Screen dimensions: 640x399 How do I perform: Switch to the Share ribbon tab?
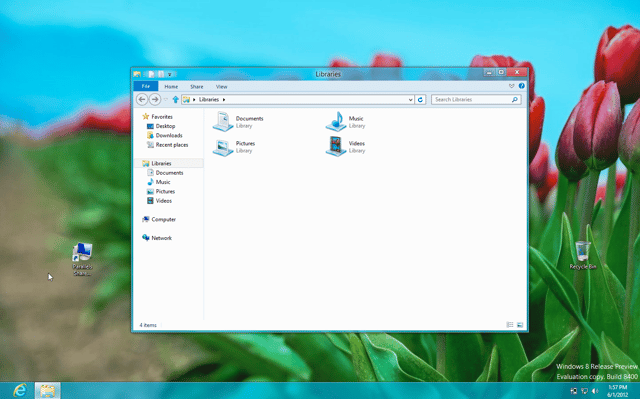196,86
